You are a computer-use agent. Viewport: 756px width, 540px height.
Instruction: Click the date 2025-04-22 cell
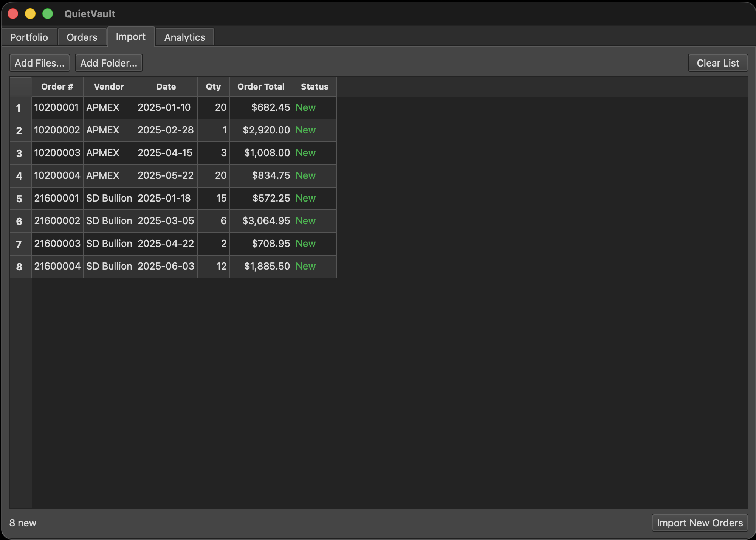166,244
